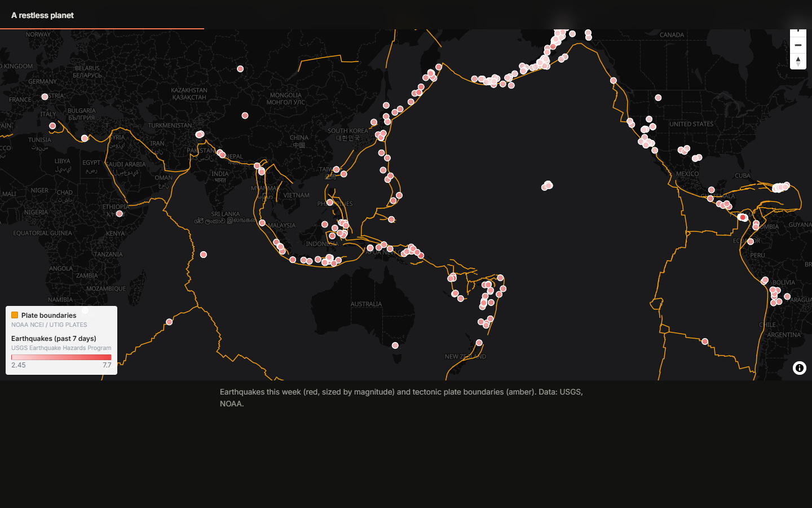Click the ARGENTINA map label
812x508 pixels.
point(784,335)
